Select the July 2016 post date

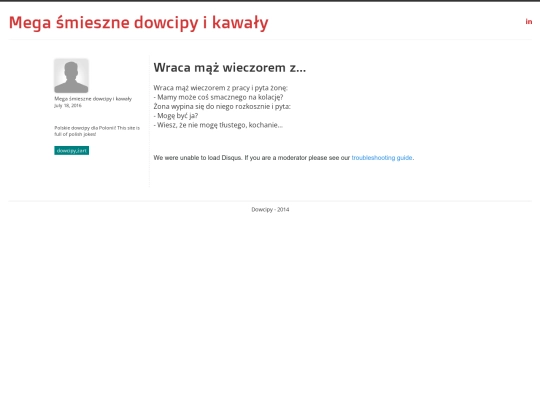coord(68,105)
